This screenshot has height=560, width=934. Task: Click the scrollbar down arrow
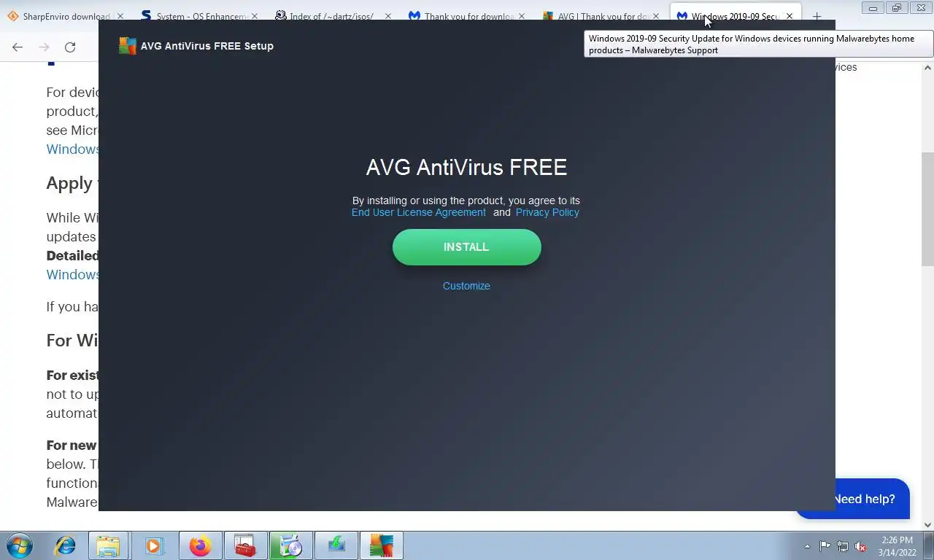pyautogui.click(x=927, y=524)
